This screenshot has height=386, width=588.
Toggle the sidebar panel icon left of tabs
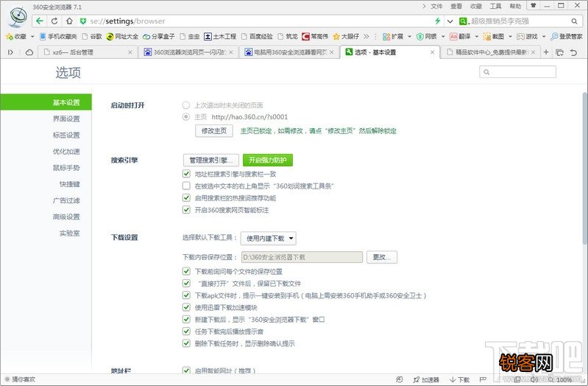point(10,52)
